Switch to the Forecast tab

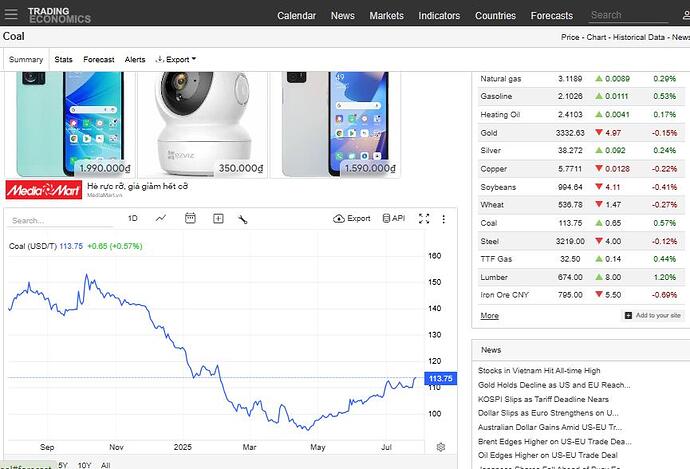pos(99,59)
